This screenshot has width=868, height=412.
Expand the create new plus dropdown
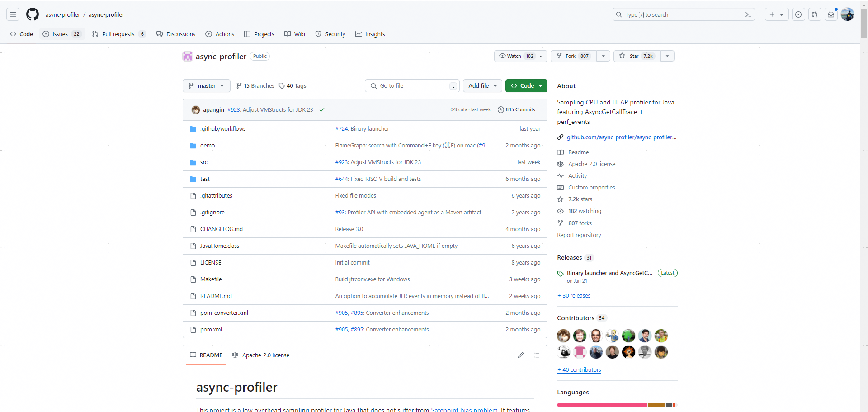click(x=777, y=14)
